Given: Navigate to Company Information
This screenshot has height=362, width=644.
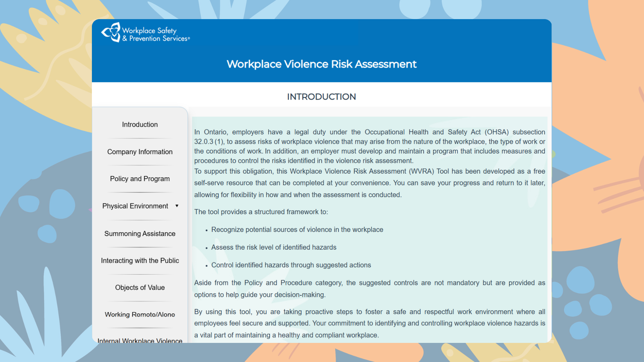Looking at the screenshot, I should tap(140, 152).
